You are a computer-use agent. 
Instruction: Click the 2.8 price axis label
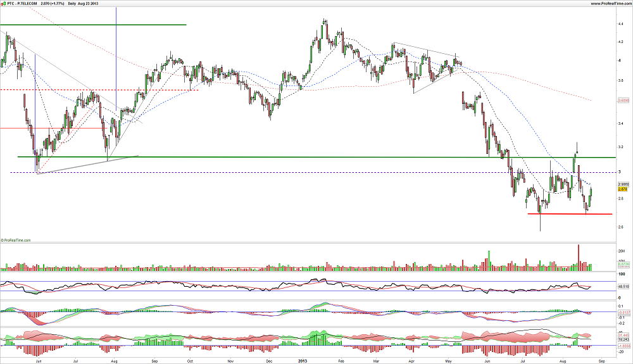[x=621, y=199]
